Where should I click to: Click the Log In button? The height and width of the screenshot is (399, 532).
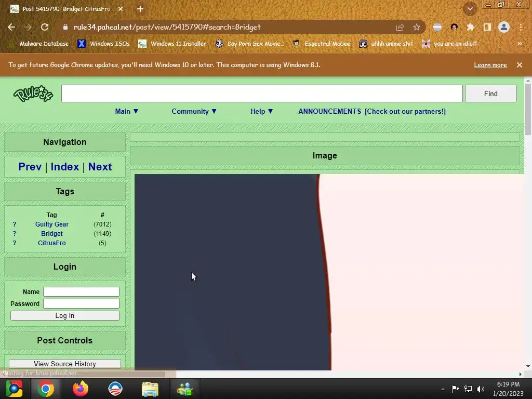coord(65,315)
